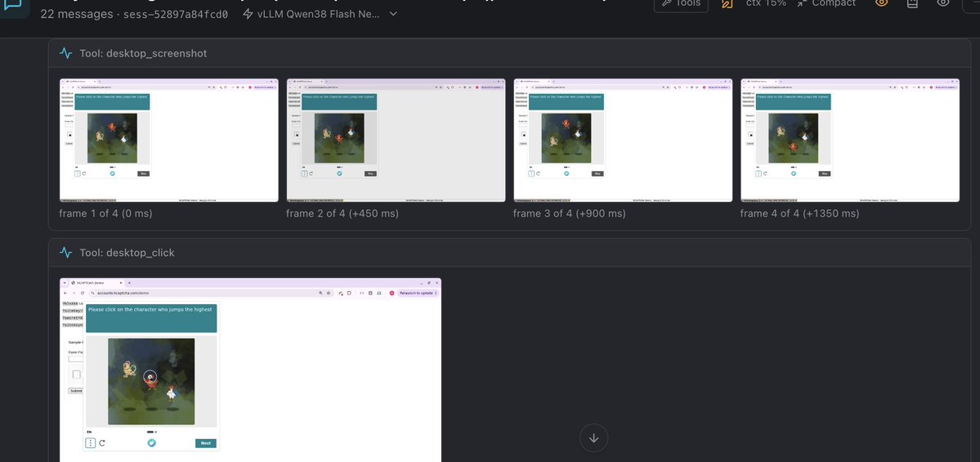Image resolution: width=980 pixels, height=462 pixels.
Task: Open the frame 4 of 4 screenshot thumbnail
Action: [x=849, y=140]
